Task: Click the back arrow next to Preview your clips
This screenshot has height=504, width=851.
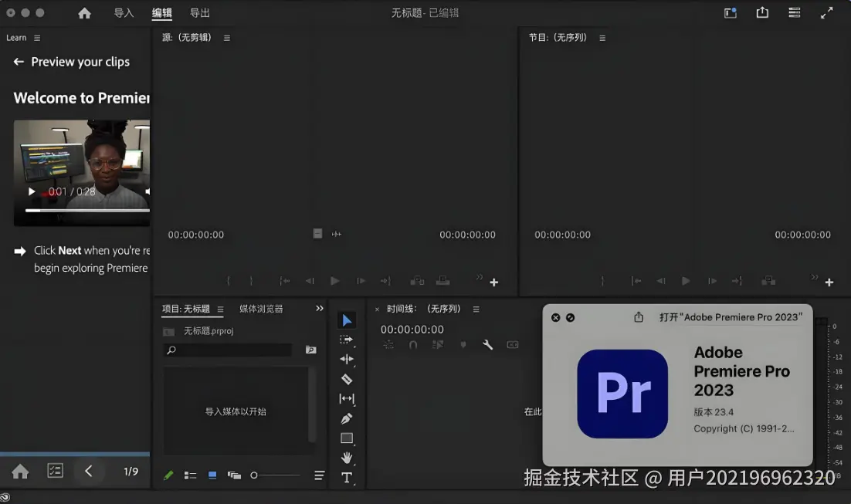Action: pos(19,62)
